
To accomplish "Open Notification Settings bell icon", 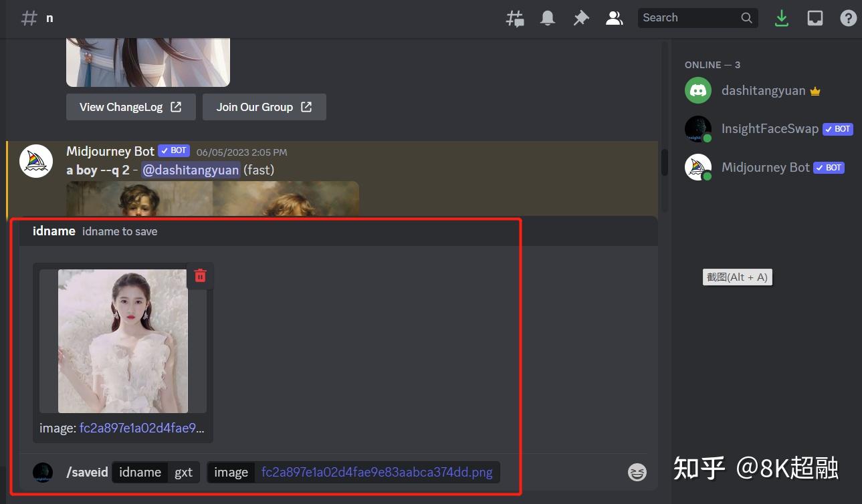I will click(x=548, y=18).
